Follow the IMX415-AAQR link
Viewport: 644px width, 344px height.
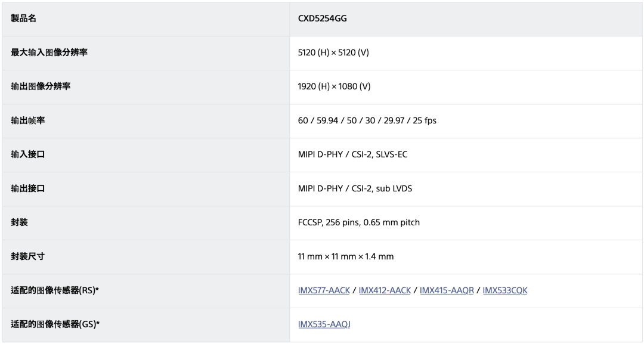[447, 290]
